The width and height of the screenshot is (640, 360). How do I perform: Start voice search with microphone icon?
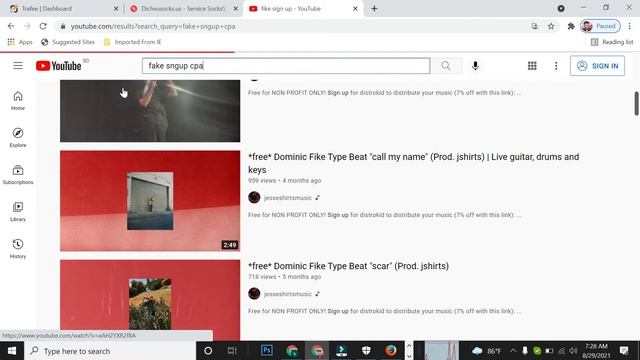[x=475, y=66]
